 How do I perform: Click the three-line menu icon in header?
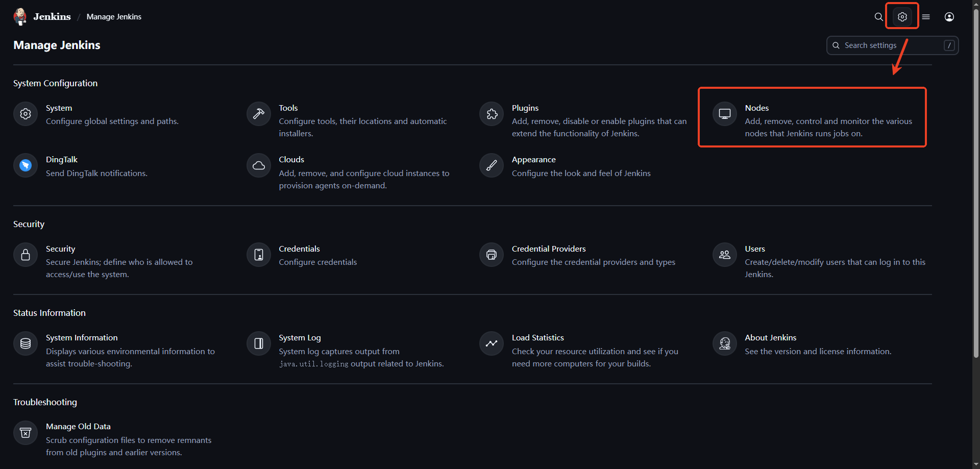pos(926,17)
